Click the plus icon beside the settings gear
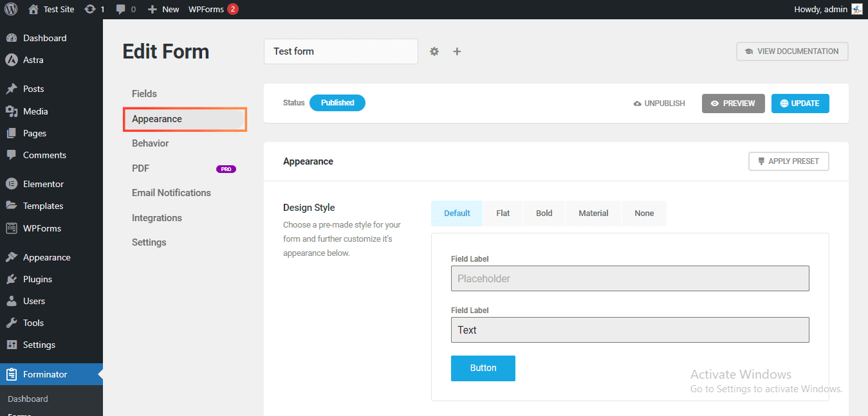 coord(457,51)
